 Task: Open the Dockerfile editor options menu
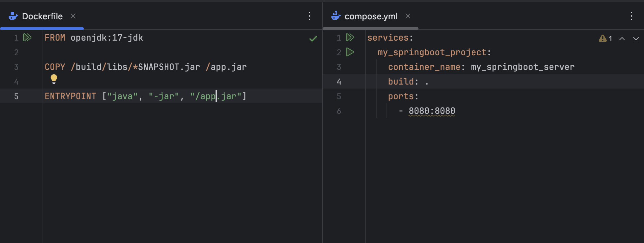(x=309, y=16)
